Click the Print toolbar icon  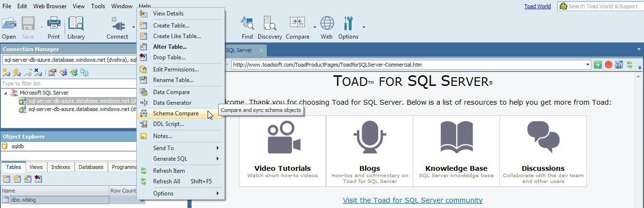tap(53, 23)
